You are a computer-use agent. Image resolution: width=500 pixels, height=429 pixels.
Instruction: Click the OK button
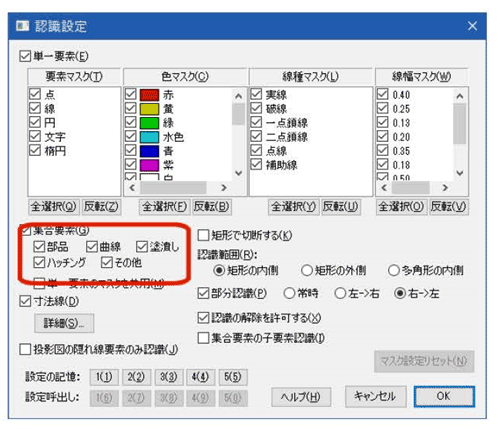coord(444,396)
